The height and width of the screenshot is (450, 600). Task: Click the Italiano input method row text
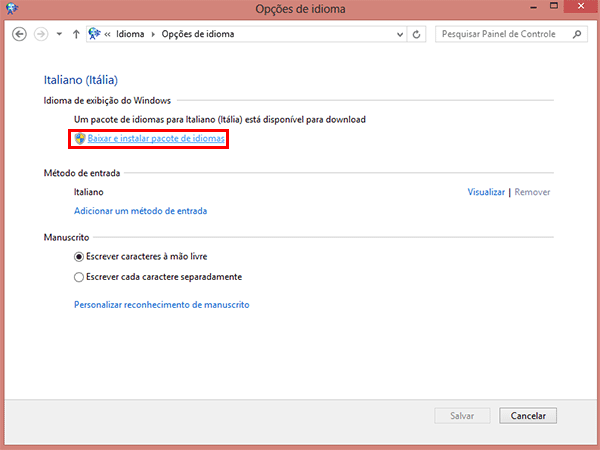coord(88,192)
